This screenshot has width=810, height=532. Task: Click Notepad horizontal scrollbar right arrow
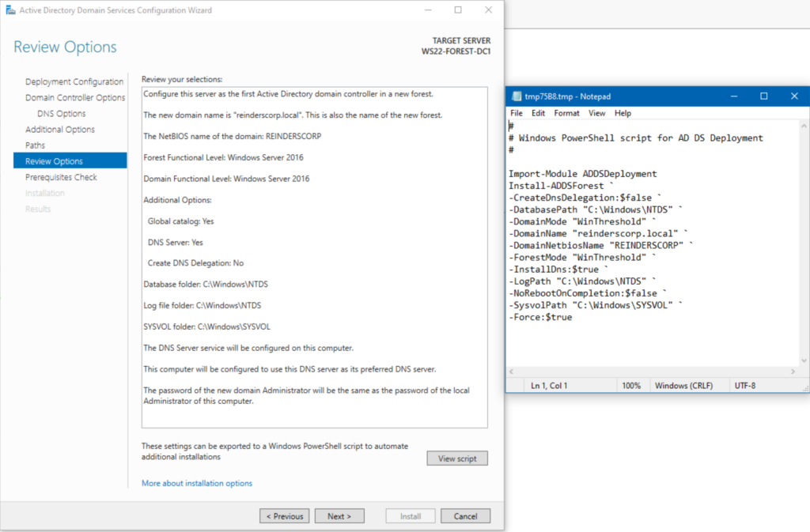click(793, 372)
